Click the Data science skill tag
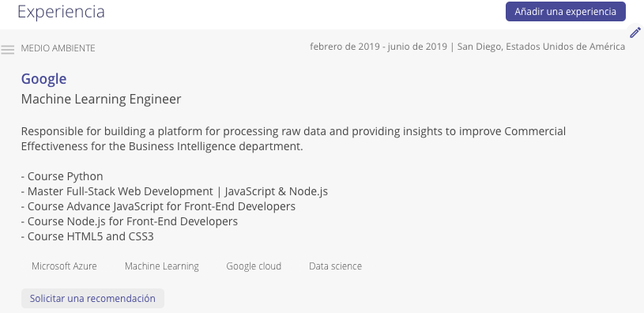Screen dimensions: 644x313 [335, 266]
